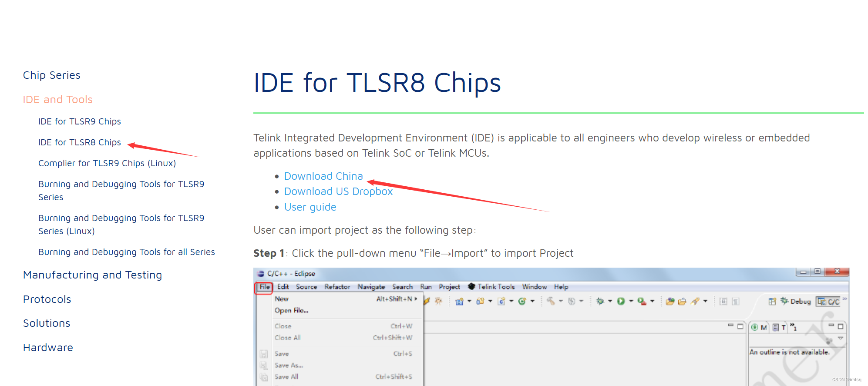The width and height of the screenshot is (868, 386).
Task: Go to IDE for TLSR9 Chips page
Action: pos(80,121)
